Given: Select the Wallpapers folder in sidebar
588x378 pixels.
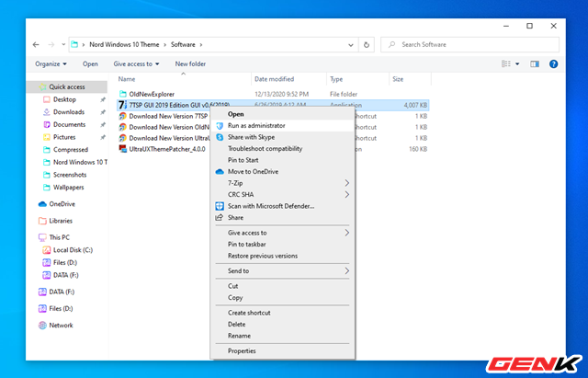Looking at the screenshot, I should pos(68,188).
